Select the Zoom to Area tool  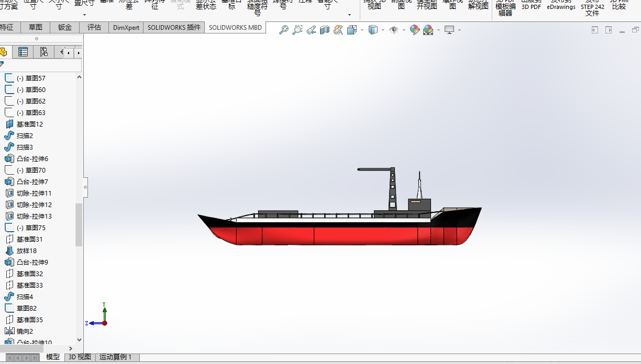297,30
